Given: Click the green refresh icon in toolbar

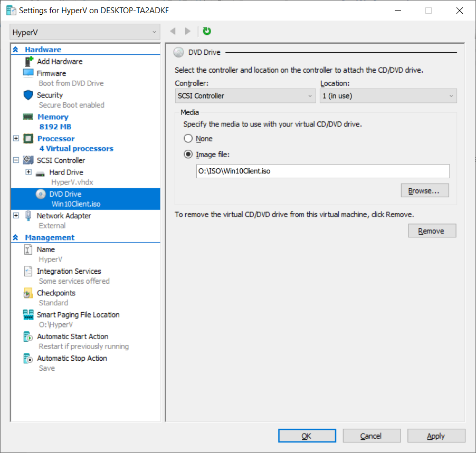Looking at the screenshot, I should tap(207, 32).
